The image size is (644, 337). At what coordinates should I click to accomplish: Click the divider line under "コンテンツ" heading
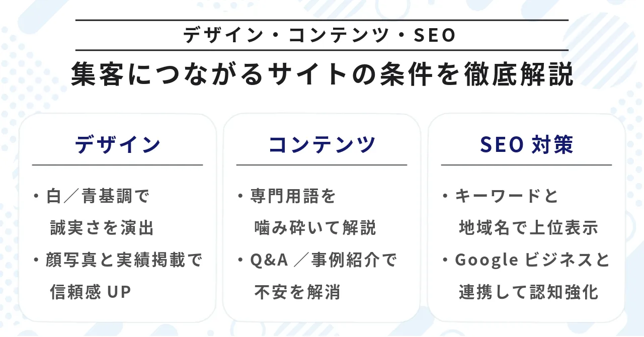(322, 165)
